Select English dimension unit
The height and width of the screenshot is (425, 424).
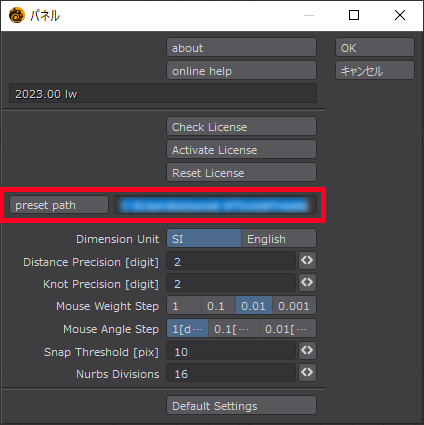pyautogui.click(x=278, y=239)
